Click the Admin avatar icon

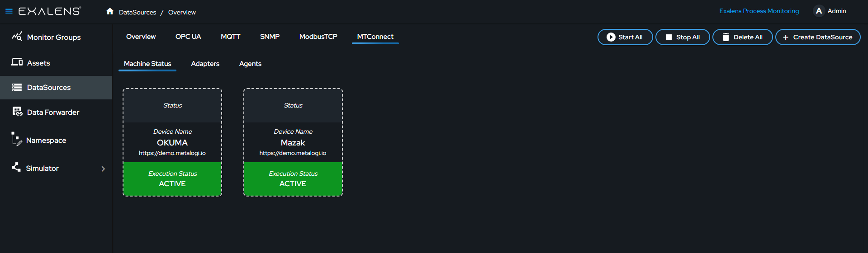point(819,11)
